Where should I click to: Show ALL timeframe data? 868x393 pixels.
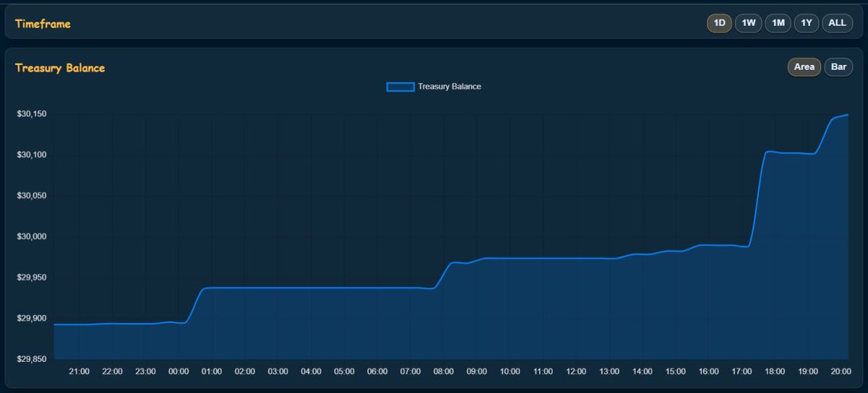838,23
